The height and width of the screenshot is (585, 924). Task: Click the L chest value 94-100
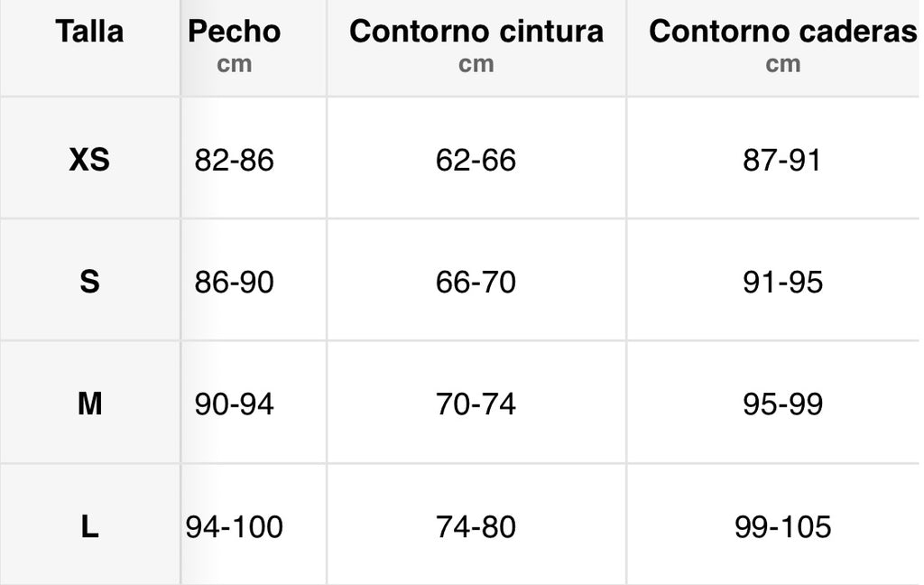tap(234, 526)
